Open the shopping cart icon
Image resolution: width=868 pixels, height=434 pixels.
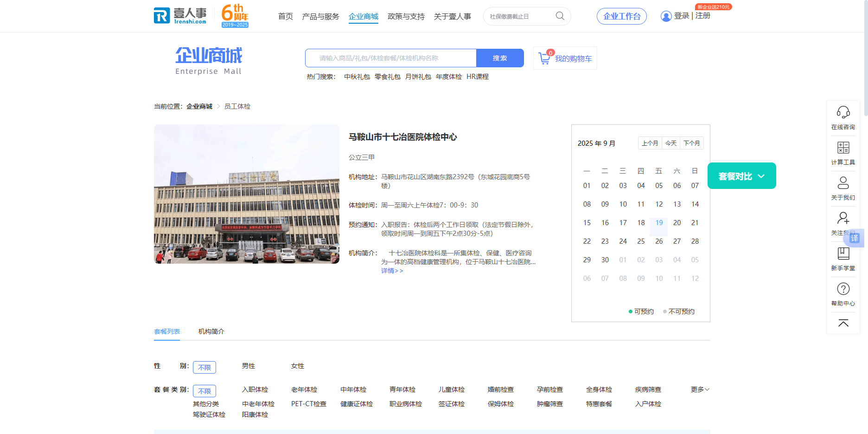tap(544, 58)
